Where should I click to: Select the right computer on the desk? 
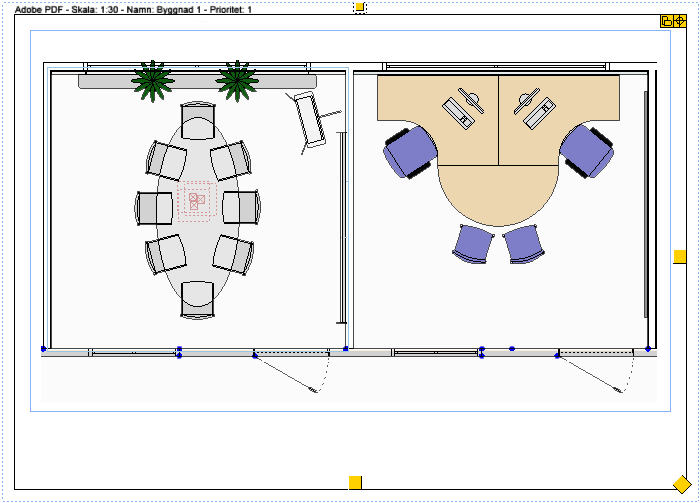coord(533,107)
